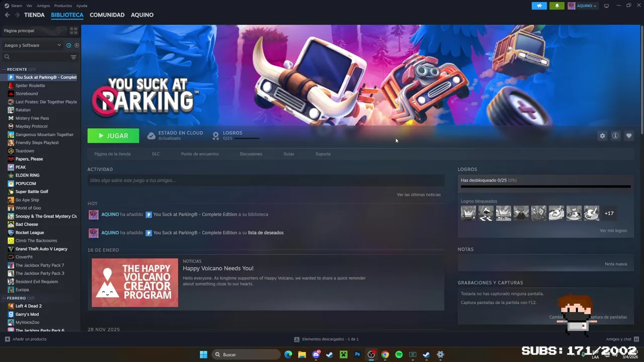
Task: Select Garry's Mod in library list
Action: tap(27, 314)
